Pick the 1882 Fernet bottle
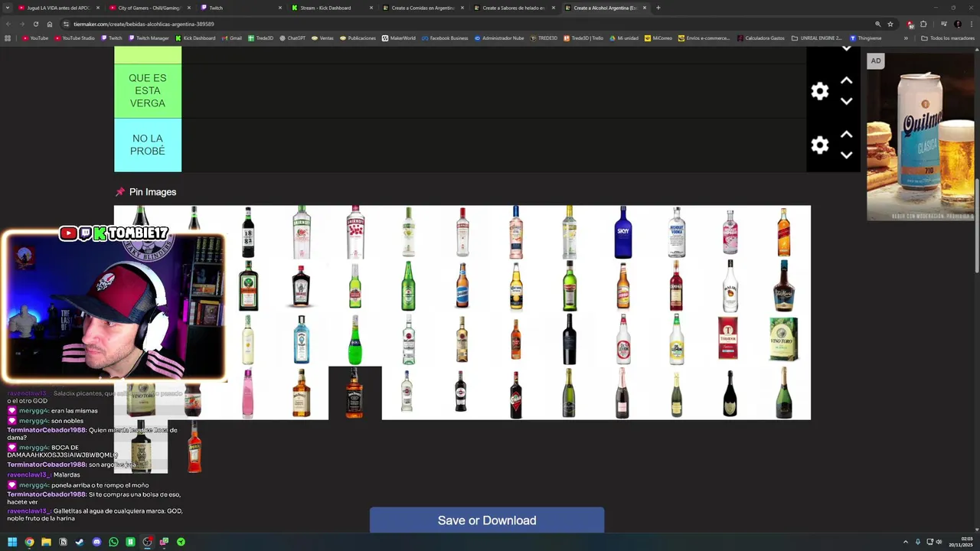This screenshot has width=980, height=551. coord(248,232)
